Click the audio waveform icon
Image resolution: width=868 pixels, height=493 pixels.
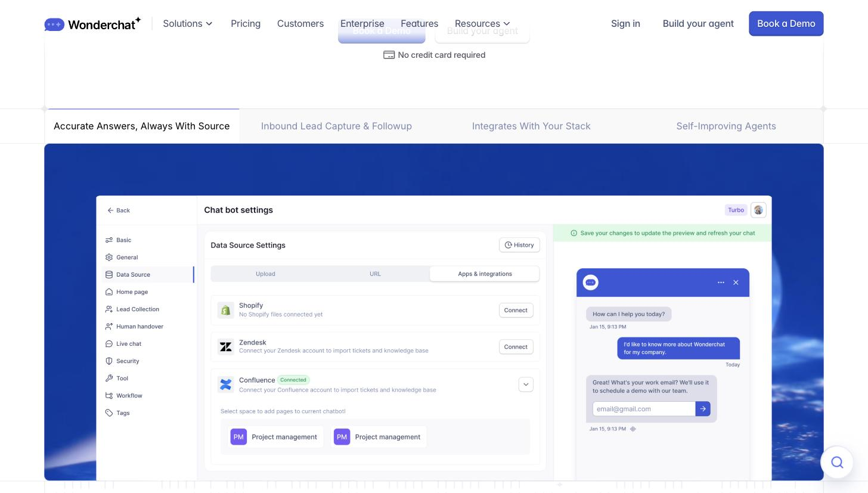(633, 429)
